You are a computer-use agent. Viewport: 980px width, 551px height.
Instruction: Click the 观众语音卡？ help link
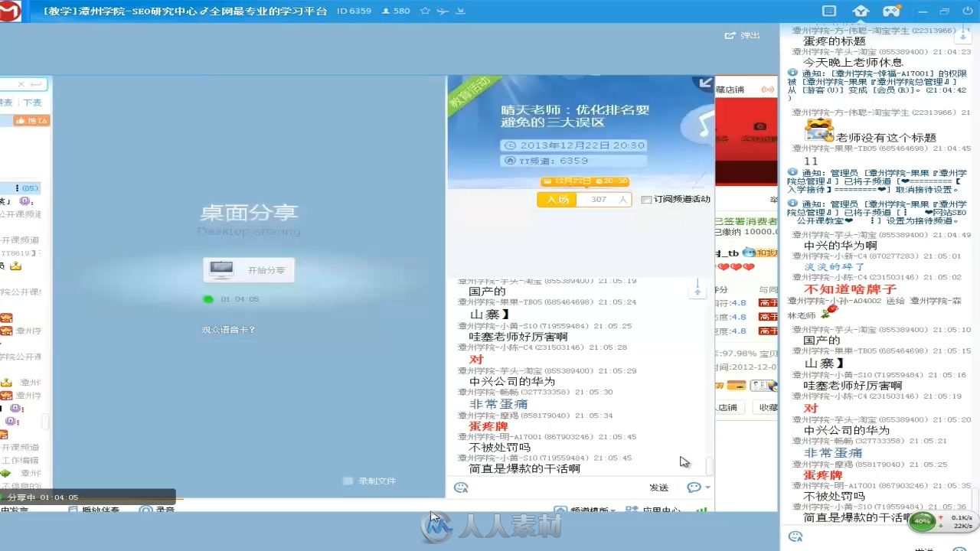point(228,330)
